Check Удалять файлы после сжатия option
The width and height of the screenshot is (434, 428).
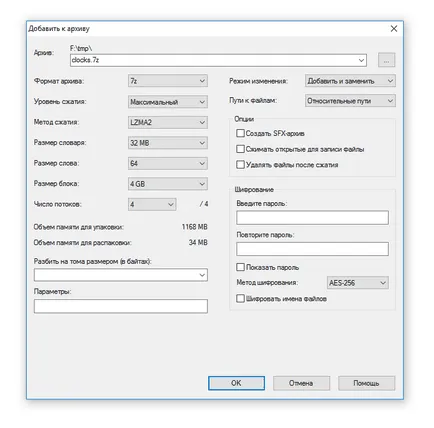(240, 165)
